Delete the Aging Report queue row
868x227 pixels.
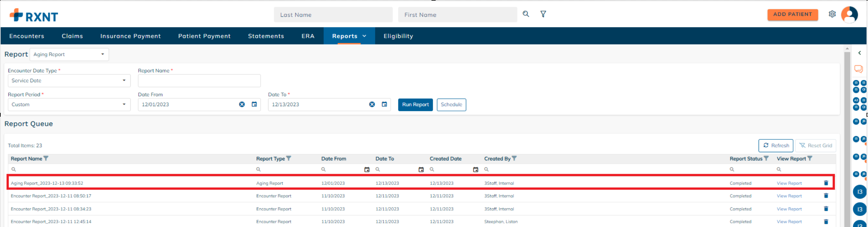(826, 183)
